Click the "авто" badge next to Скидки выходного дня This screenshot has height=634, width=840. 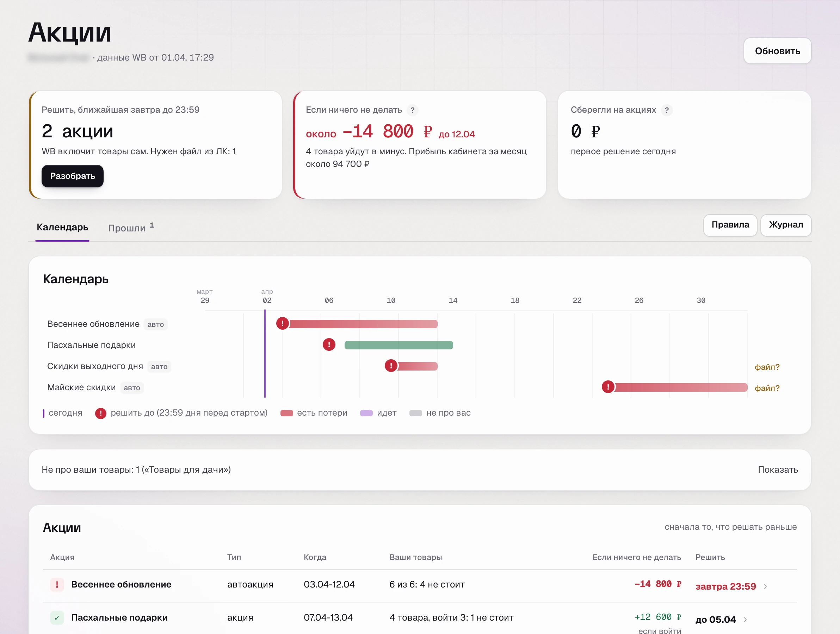[x=159, y=367]
